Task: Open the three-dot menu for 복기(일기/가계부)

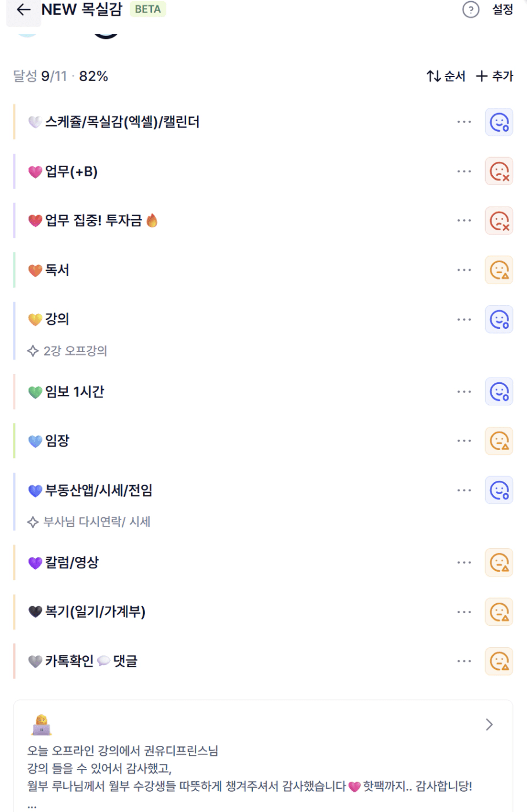Action: pos(464,612)
